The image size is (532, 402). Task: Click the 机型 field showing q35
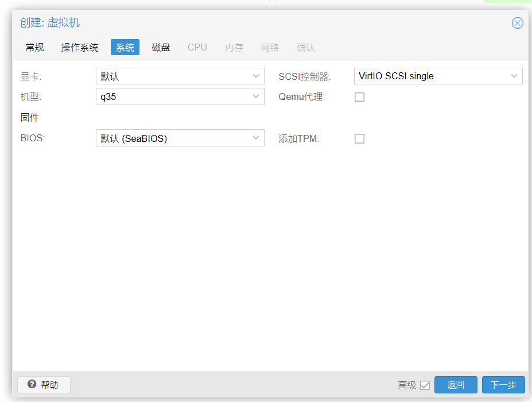coord(180,96)
